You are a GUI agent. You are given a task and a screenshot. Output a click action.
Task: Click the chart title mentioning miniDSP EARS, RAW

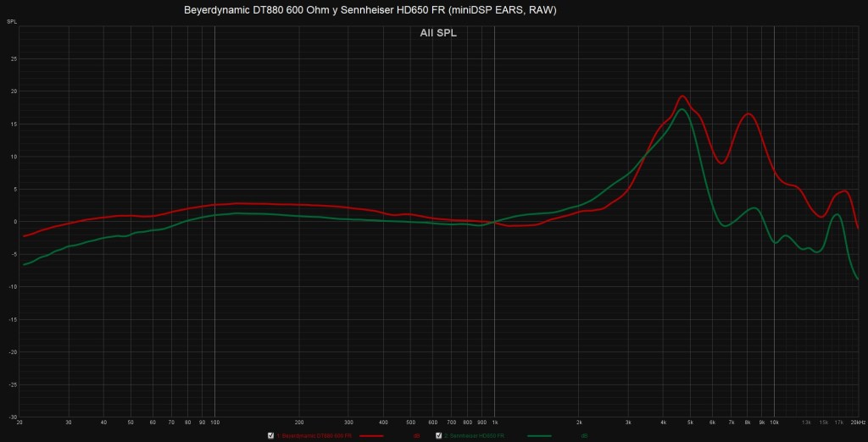(x=370, y=10)
